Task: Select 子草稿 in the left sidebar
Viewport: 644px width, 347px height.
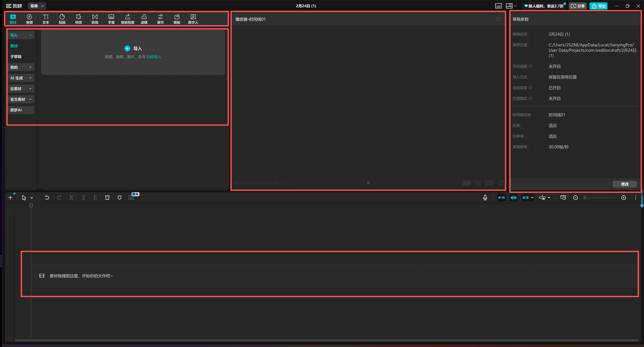Action: (16, 56)
